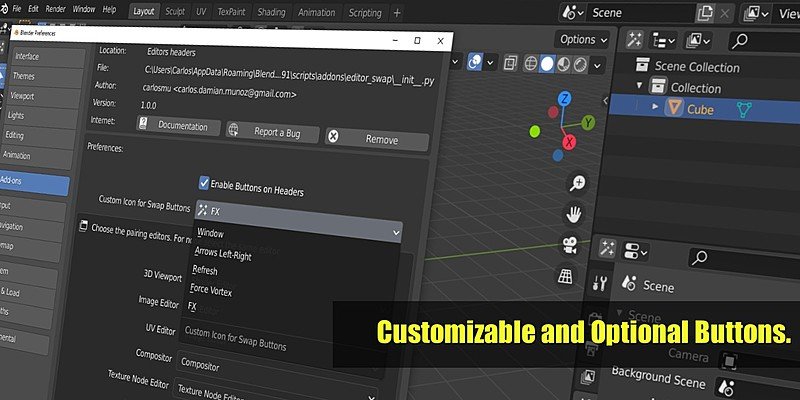Click the Z axis on navigation gizmo
The image size is (800, 400).
tap(564, 99)
